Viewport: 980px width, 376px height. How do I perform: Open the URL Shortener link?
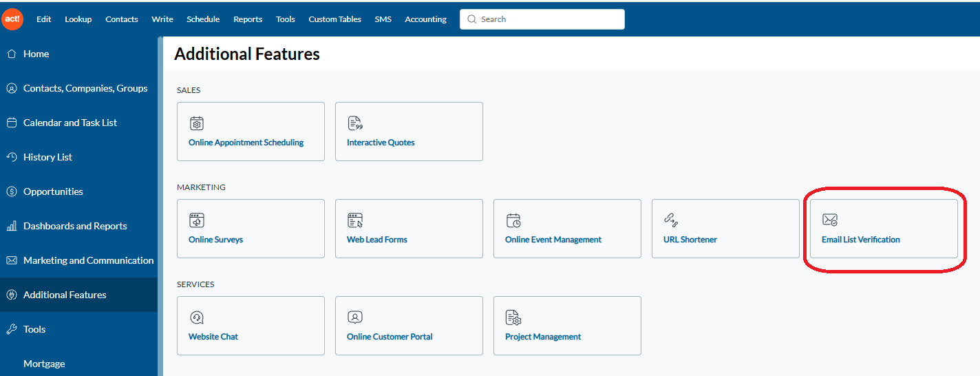(690, 240)
